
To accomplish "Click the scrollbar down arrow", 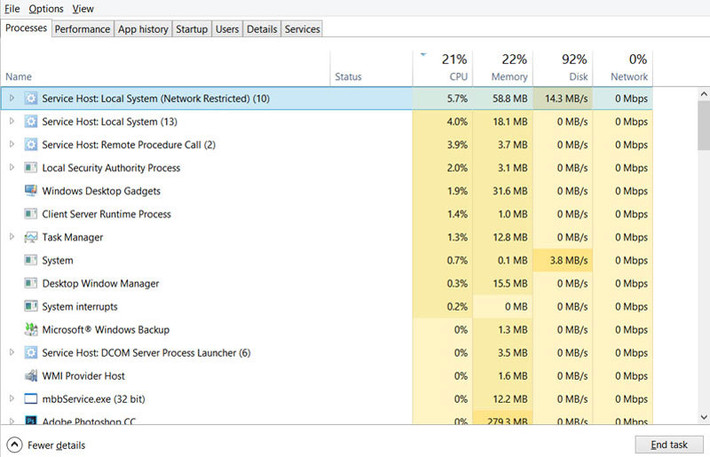I will tap(704, 417).
